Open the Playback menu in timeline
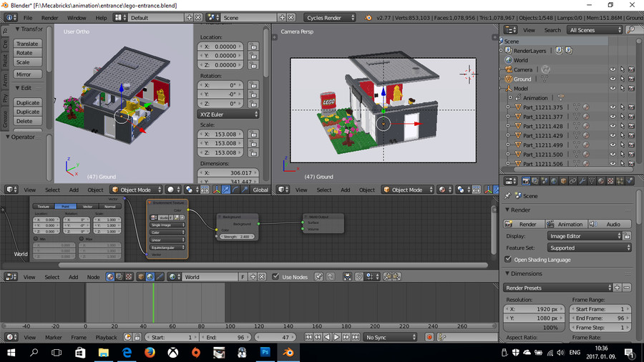 point(106,338)
